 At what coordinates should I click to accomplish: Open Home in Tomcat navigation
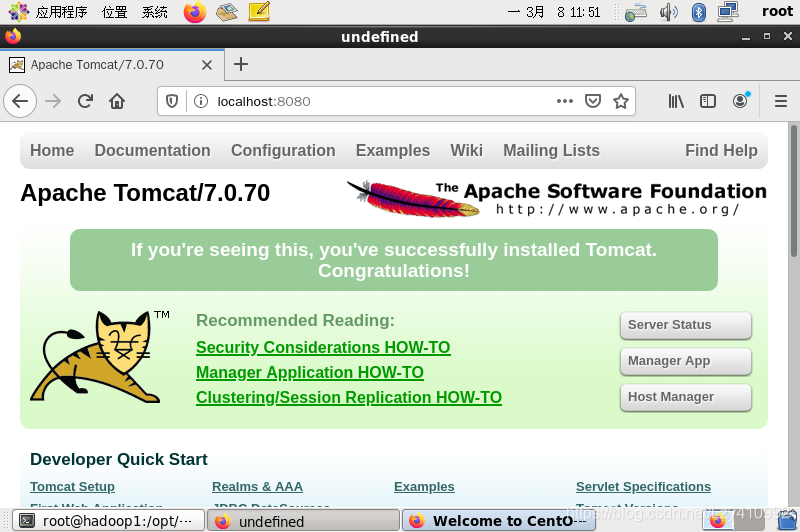pyautogui.click(x=52, y=150)
